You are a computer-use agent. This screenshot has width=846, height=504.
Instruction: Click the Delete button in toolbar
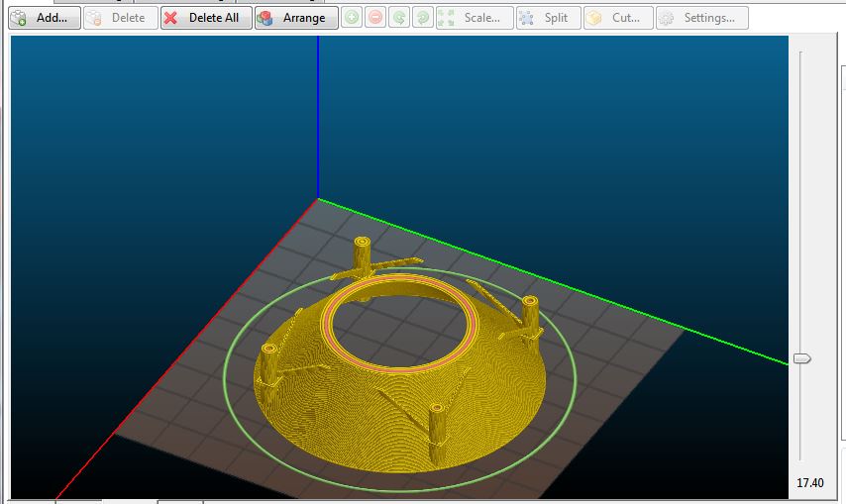point(121,18)
